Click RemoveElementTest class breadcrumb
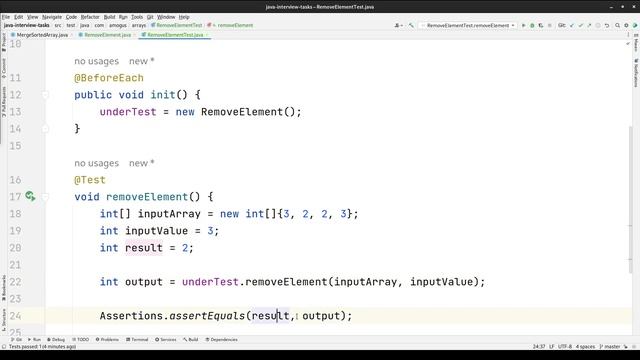The width and height of the screenshot is (640, 360). 176,25
